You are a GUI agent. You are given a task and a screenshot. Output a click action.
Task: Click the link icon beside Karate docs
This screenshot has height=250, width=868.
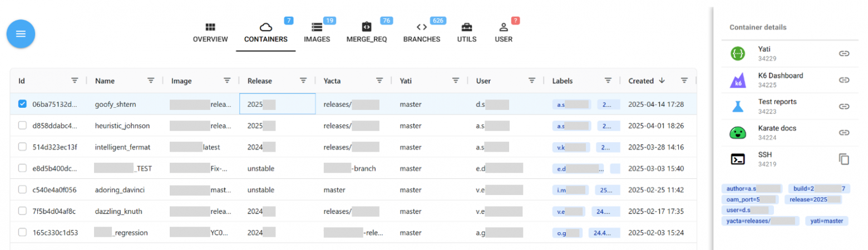(844, 133)
